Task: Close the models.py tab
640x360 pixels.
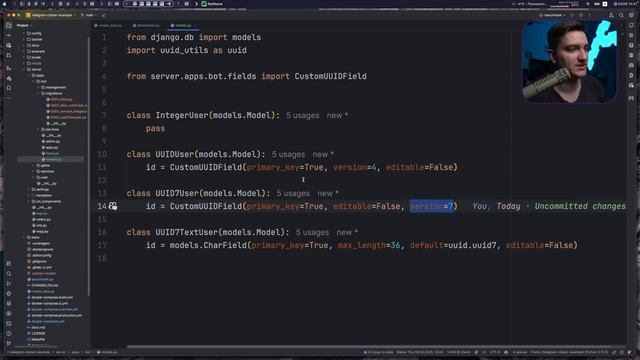Action: (x=196, y=25)
